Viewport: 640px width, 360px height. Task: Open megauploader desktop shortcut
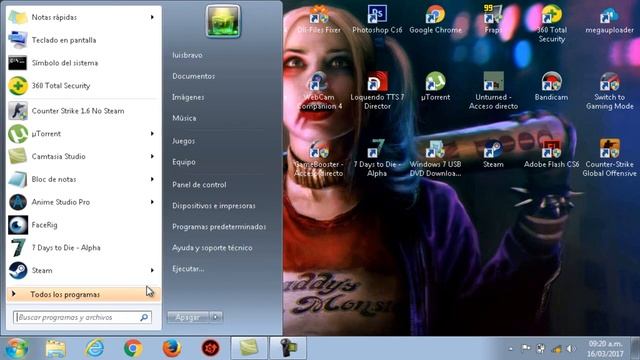pyautogui.click(x=609, y=20)
